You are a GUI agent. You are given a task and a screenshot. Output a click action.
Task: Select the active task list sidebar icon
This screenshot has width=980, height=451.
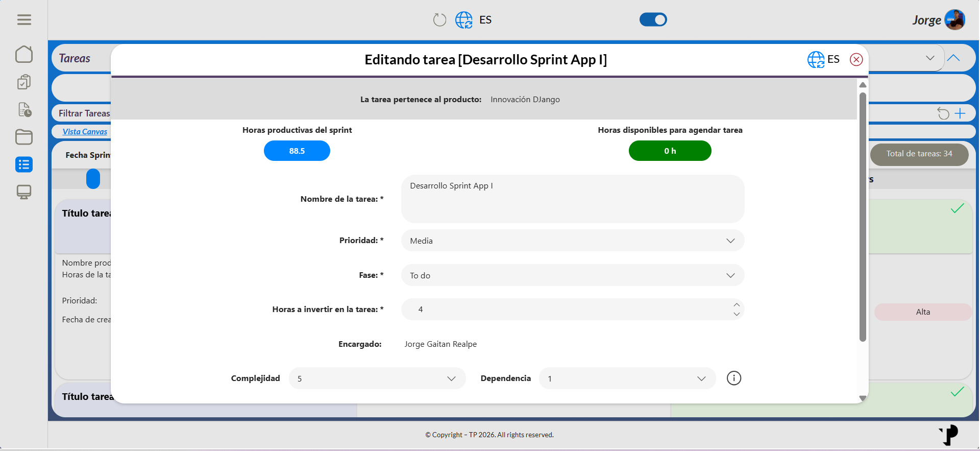click(x=24, y=164)
